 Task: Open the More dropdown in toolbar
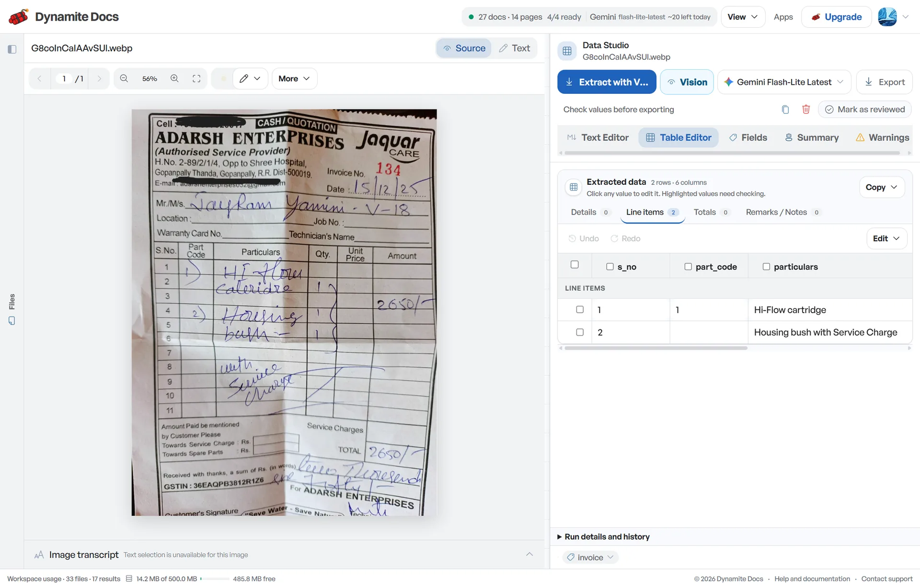click(x=294, y=79)
